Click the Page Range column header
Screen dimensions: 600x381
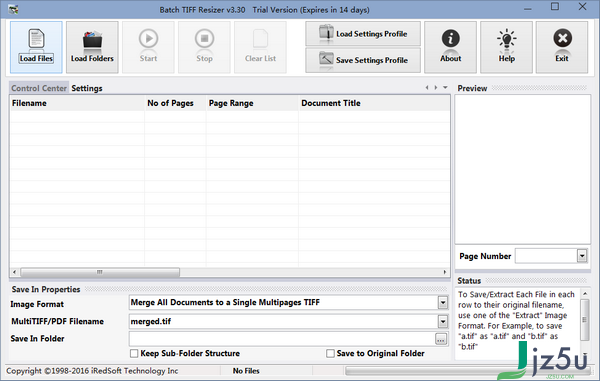pos(252,103)
